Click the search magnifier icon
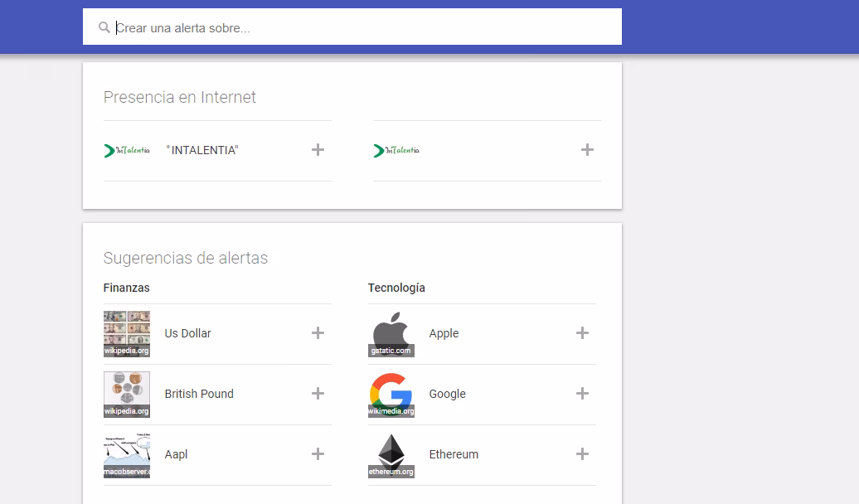The image size is (859, 504). point(104,27)
